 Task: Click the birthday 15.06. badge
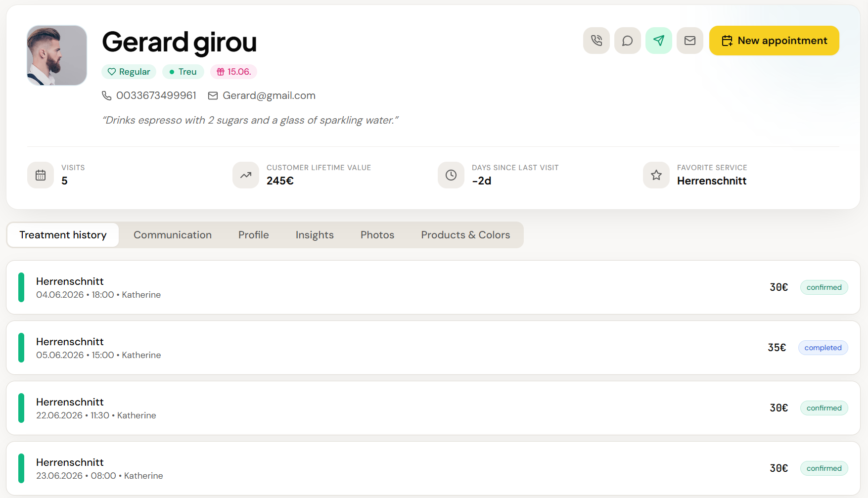pyautogui.click(x=233, y=72)
